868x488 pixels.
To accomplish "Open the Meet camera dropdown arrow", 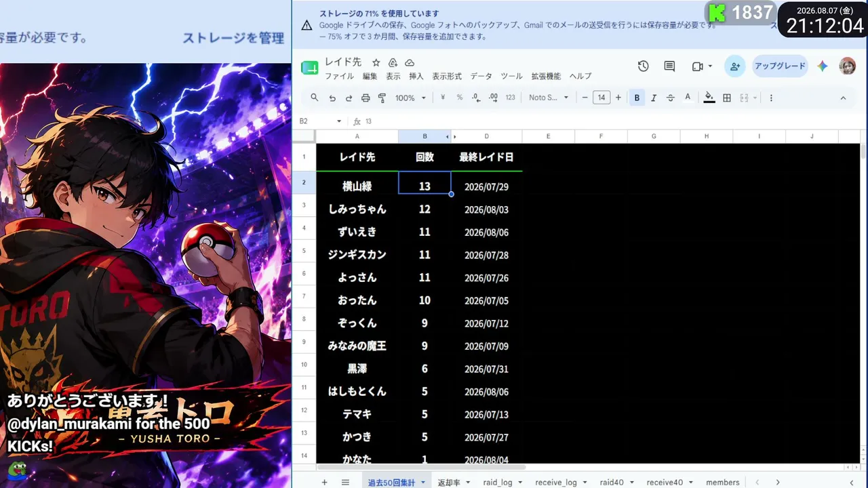I will [710, 66].
